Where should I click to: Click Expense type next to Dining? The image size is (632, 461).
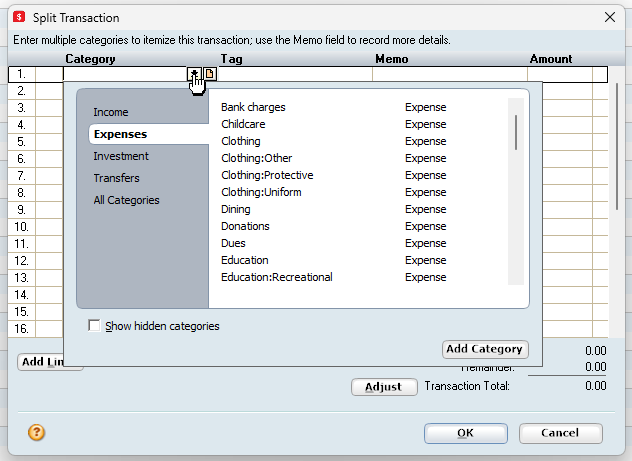[x=426, y=209]
